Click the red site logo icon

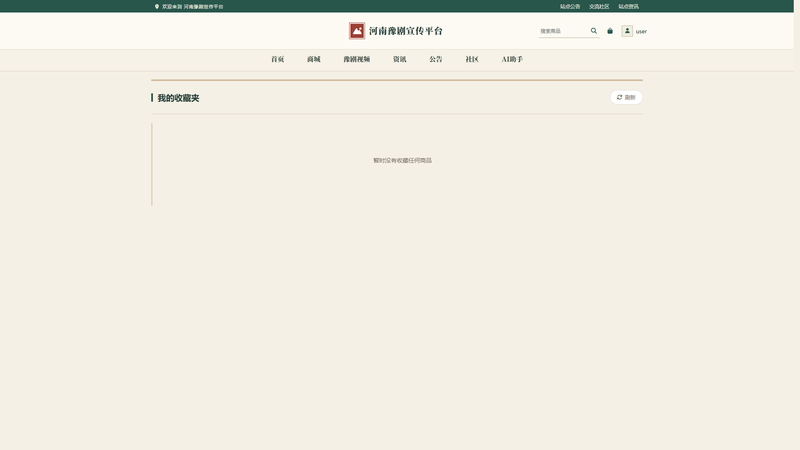(x=357, y=31)
